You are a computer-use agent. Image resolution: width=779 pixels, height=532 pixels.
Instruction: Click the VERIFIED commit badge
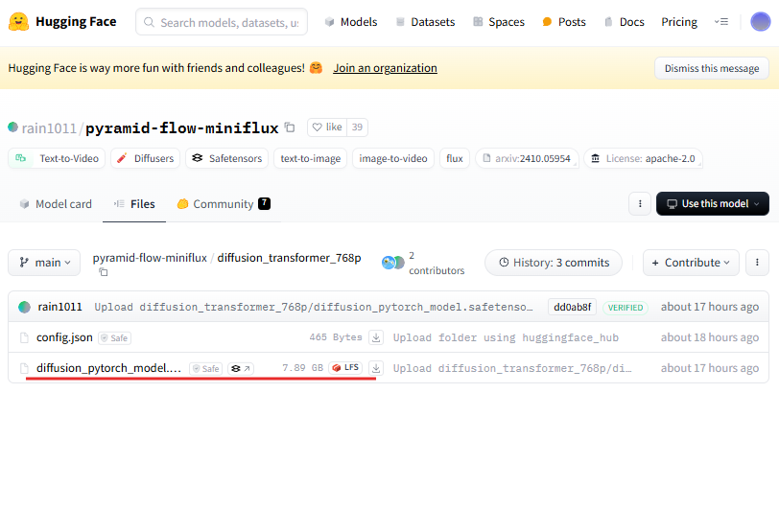[x=625, y=308]
